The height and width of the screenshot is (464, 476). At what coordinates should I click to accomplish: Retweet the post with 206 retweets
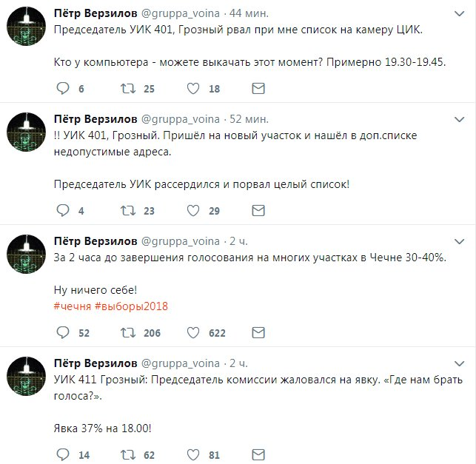[128, 333]
